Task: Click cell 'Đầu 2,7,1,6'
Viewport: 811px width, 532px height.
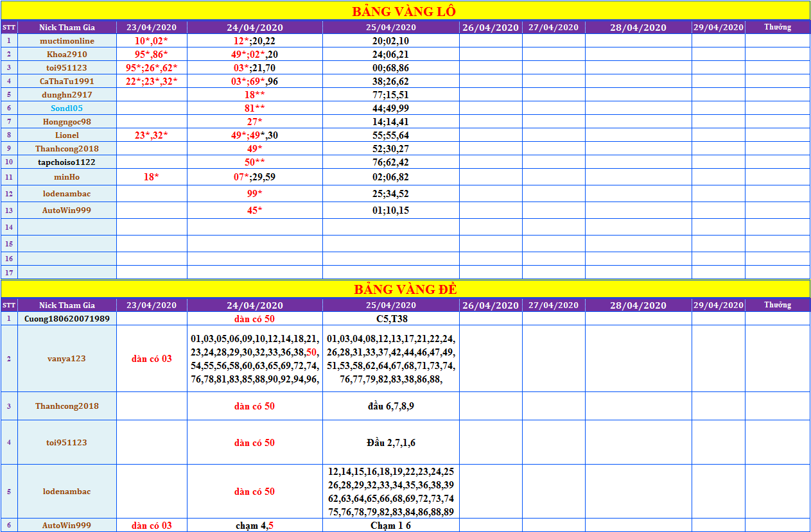Action: tap(391, 442)
